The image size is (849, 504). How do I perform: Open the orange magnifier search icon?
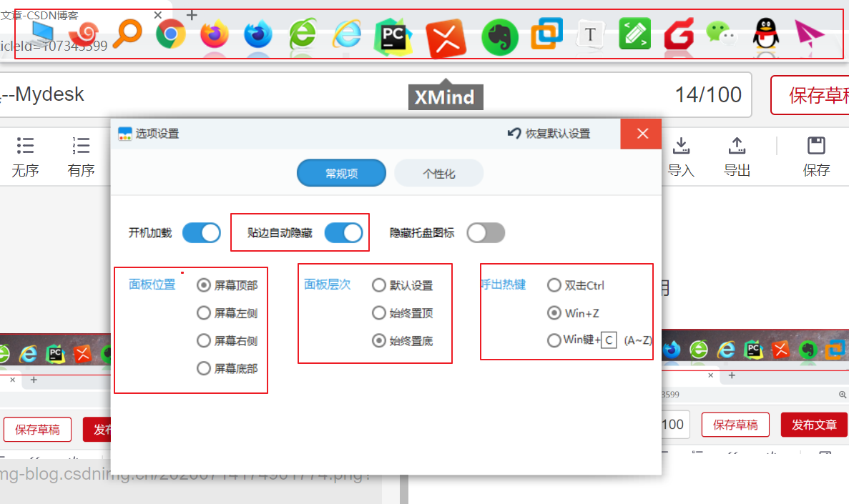pyautogui.click(x=128, y=34)
